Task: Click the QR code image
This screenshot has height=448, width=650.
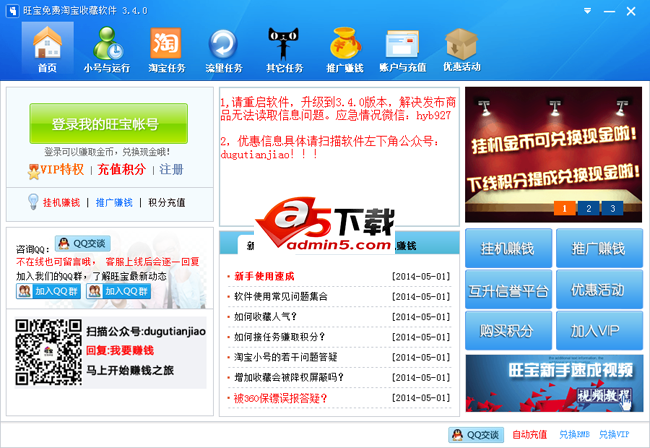Action: (x=49, y=352)
